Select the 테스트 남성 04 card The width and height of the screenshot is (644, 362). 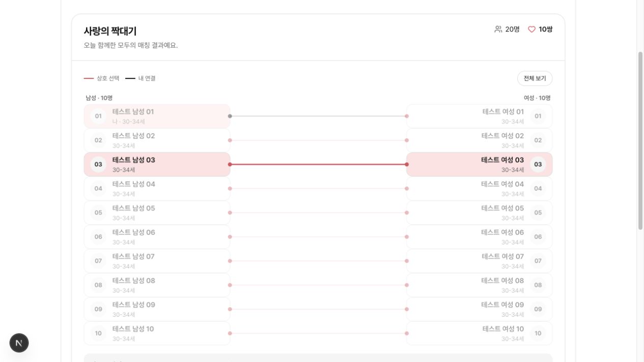tap(157, 189)
